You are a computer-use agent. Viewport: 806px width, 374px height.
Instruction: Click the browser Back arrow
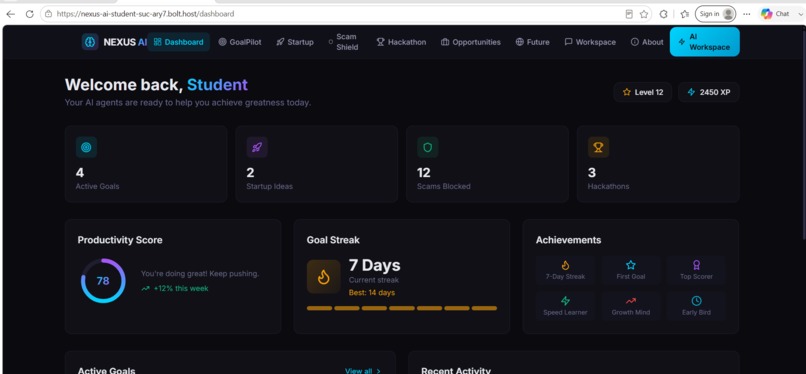pyautogui.click(x=10, y=14)
